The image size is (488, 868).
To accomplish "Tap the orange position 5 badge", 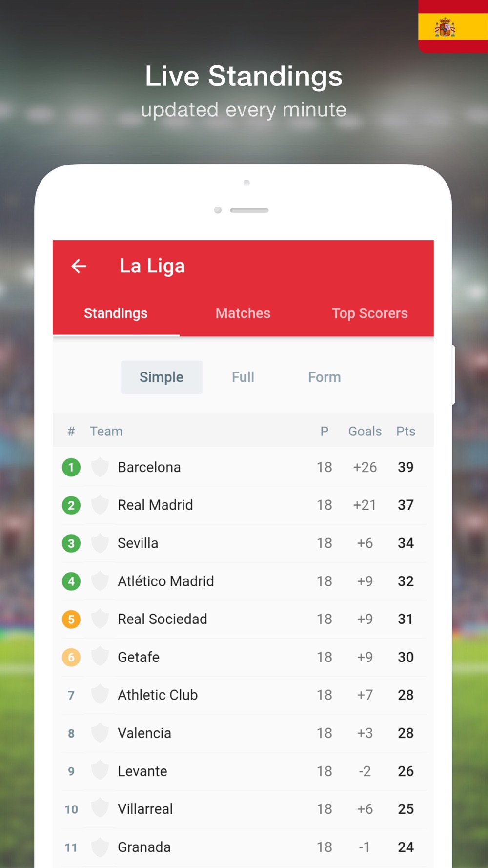I will (x=71, y=619).
